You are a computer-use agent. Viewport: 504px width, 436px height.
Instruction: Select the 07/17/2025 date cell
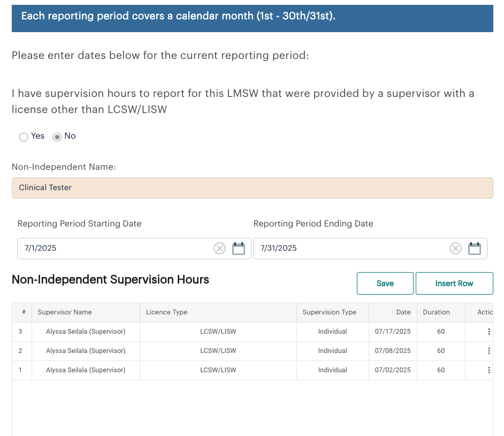[393, 332]
